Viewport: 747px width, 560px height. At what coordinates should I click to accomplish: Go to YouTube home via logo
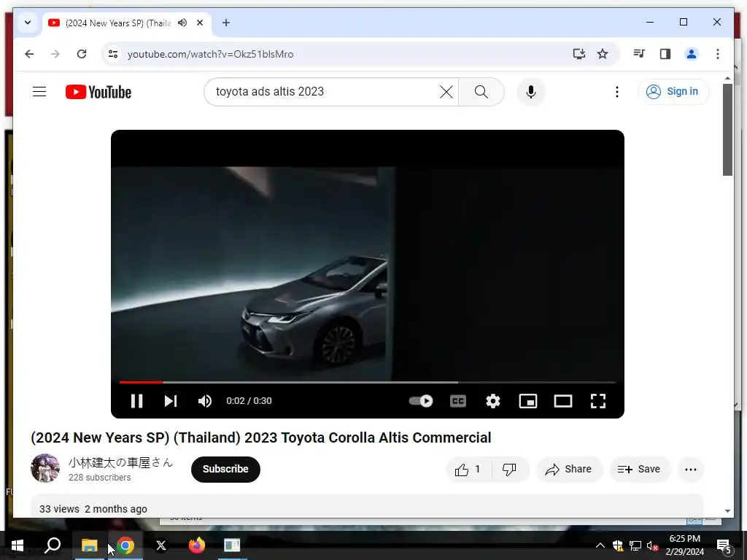[x=98, y=92]
